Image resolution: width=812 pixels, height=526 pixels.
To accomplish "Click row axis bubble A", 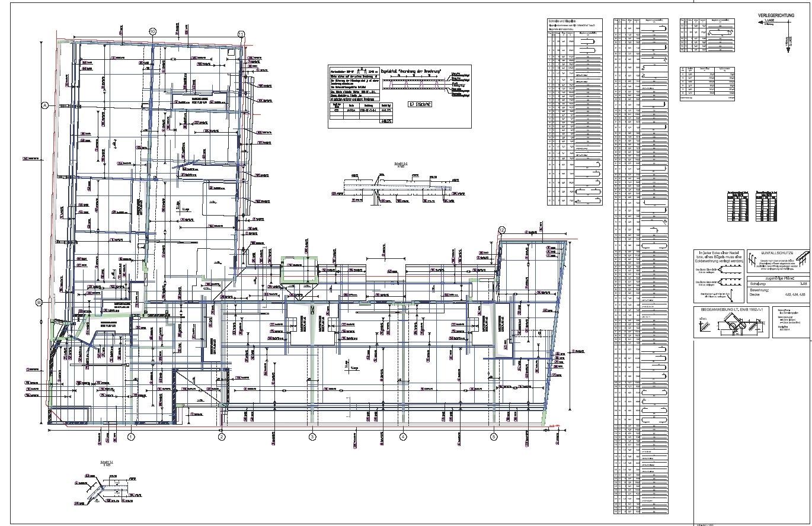I will 44,105.
